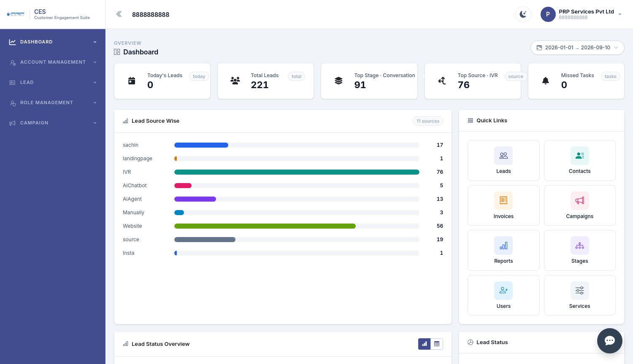This screenshot has width=633, height=364.
Task: Open Contacts quick link icon
Action: pos(580,156)
